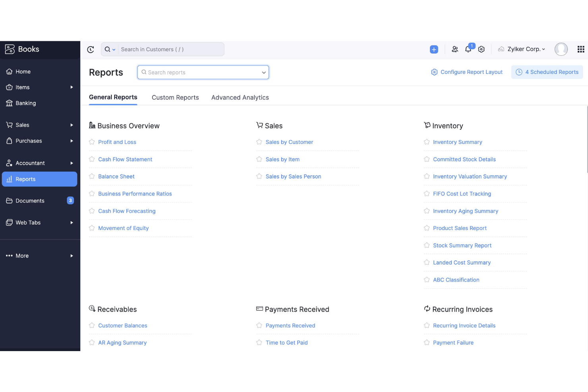588x392 pixels.
Task: Star the Customer Balances report
Action: tap(92, 325)
